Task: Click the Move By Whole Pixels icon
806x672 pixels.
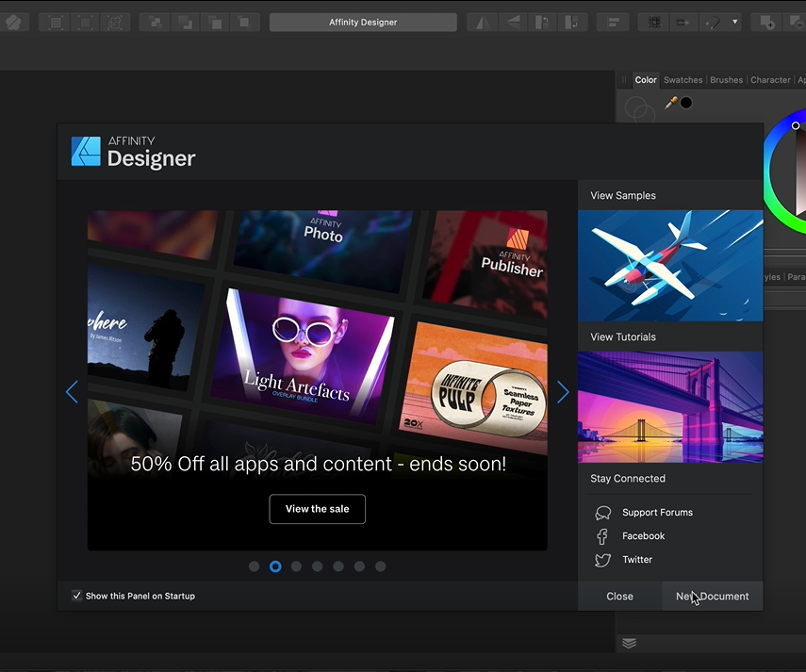Action: (x=683, y=22)
